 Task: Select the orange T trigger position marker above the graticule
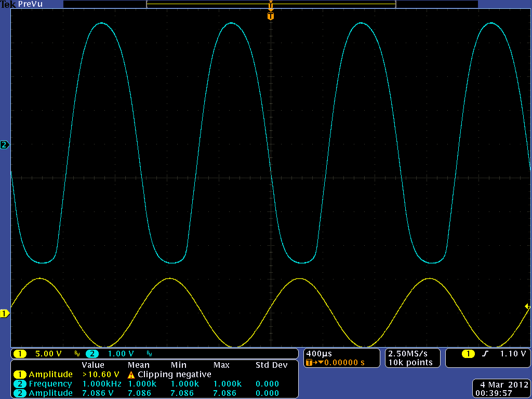point(270,16)
